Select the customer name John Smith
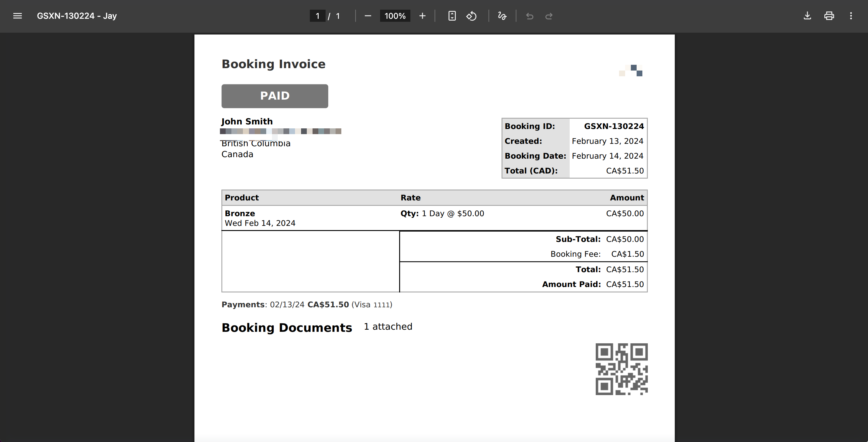868x442 pixels. pyautogui.click(x=247, y=121)
